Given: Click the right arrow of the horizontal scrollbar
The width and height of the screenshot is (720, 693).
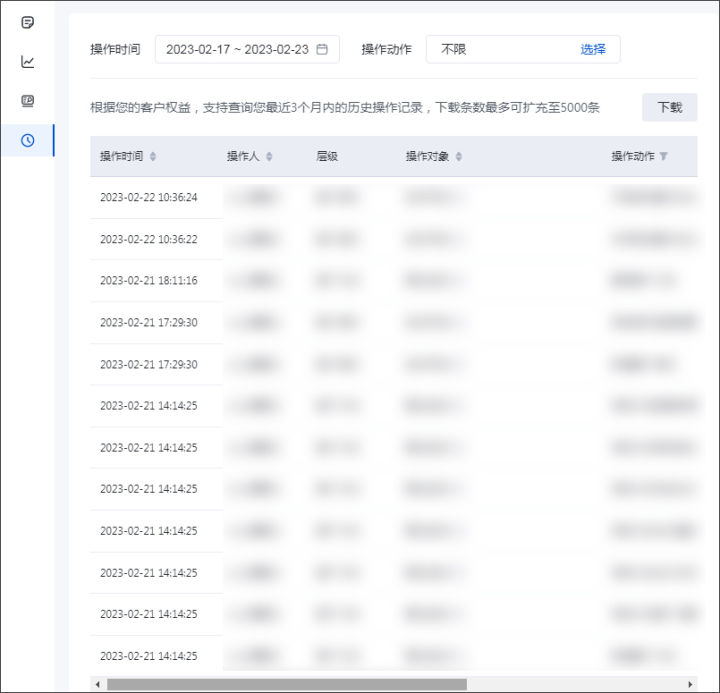Looking at the screenshot, I should [690, 684].
